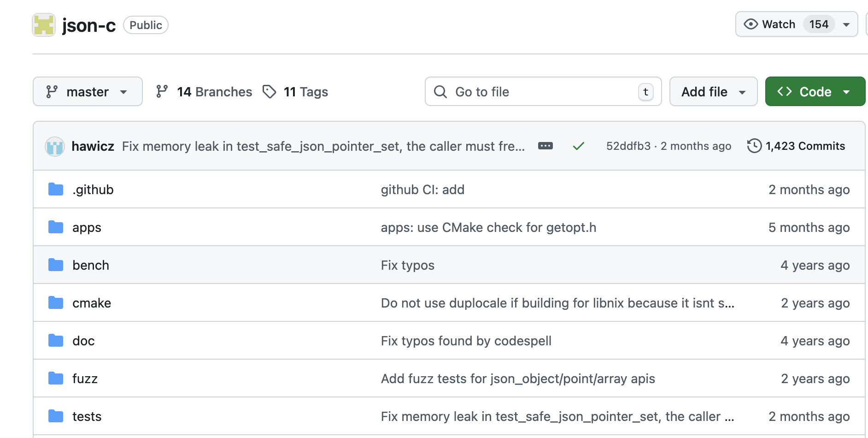
Task: Open 'Add fuzz tests for json_object' commit
Action: point(518,379)
